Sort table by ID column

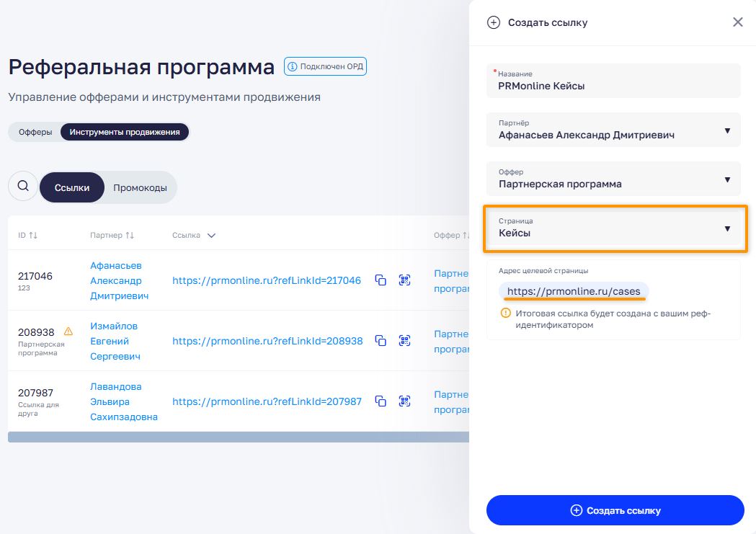(x=28, y=236)
